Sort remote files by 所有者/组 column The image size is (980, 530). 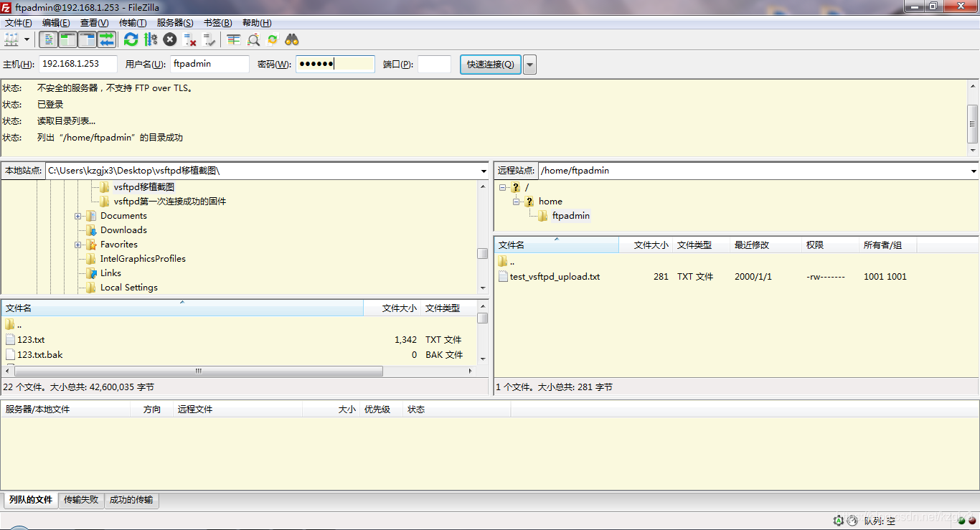pyautogui.click(x=887, y=245)
